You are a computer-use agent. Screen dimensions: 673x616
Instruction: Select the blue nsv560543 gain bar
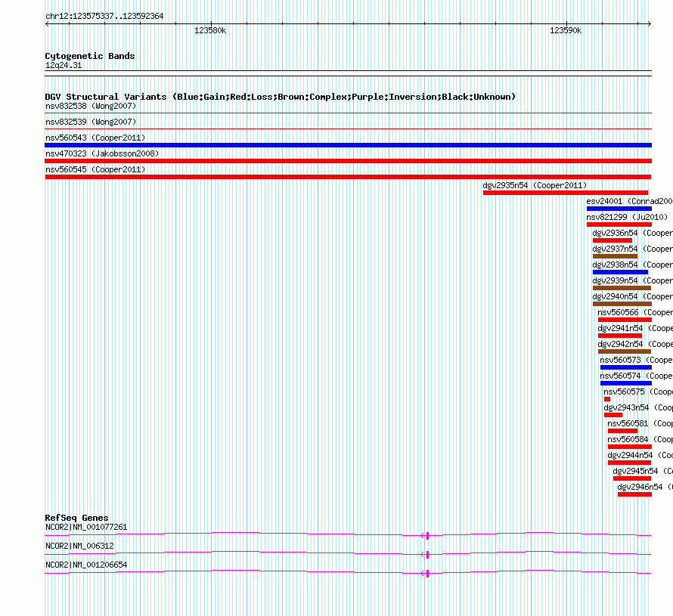click(348, 145)
